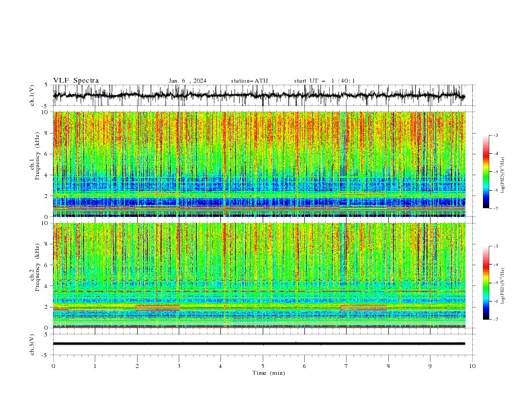Click the lower colorbar 'log(PSD)(V²/Hz)' label
The image size is (532, 411).
coord(503,285)
